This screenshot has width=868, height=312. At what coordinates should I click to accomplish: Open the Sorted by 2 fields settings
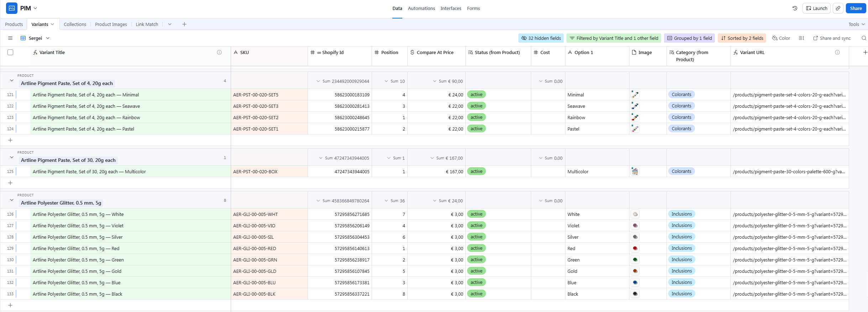(x=742, y=38)
